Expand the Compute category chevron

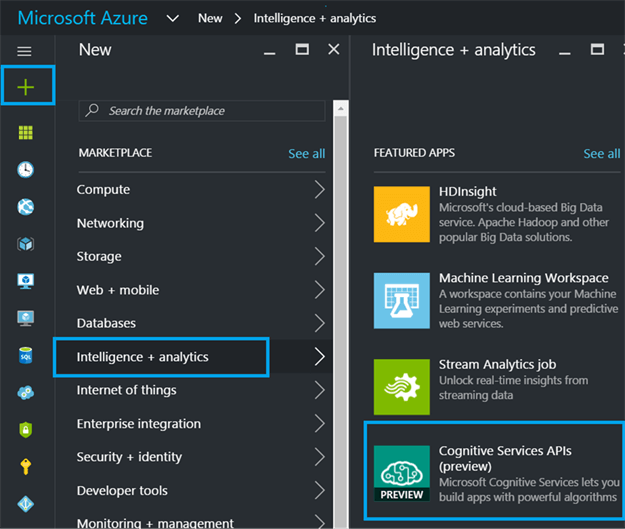click(x=319, y=190)
